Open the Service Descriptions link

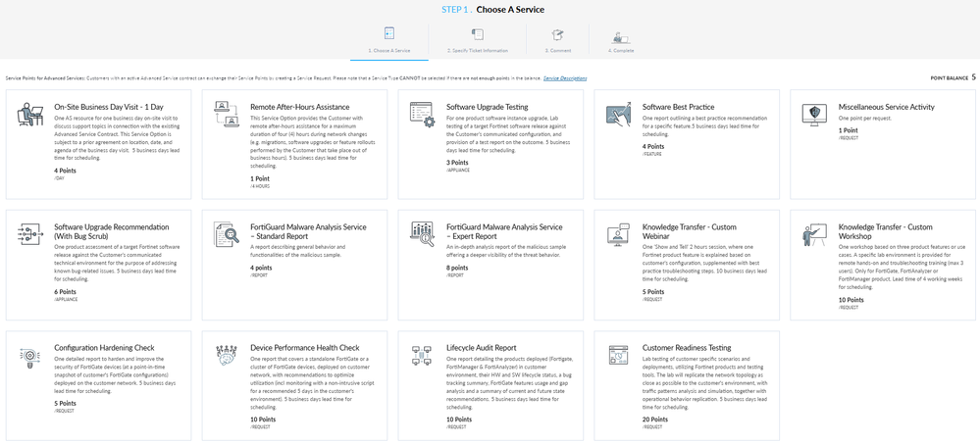tap(565, 78)
